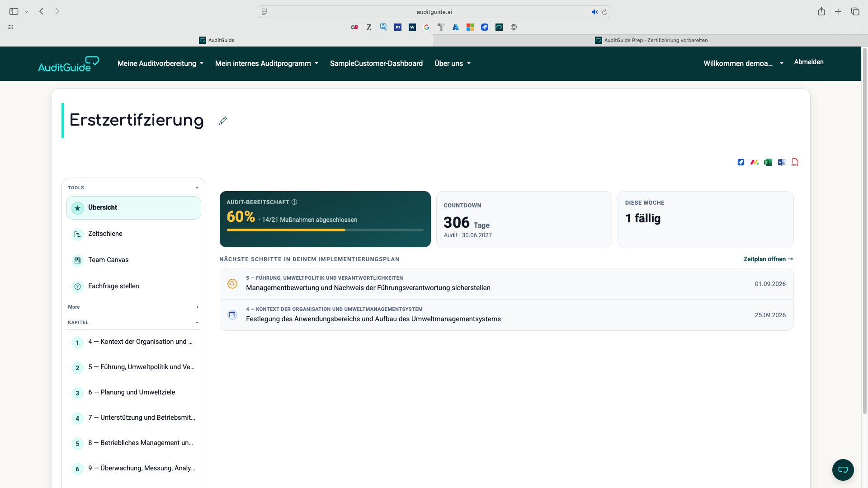This screenshot has width=868, height=488.
Task: Click the pencil icon next to Erstzertifzierung
Action: click(223, 121)
